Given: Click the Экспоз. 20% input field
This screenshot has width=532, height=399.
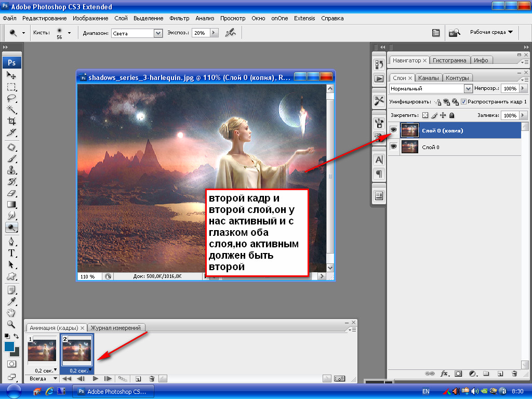Looking at the screenshot, I should pyautogui.click(x=201, y=33).
